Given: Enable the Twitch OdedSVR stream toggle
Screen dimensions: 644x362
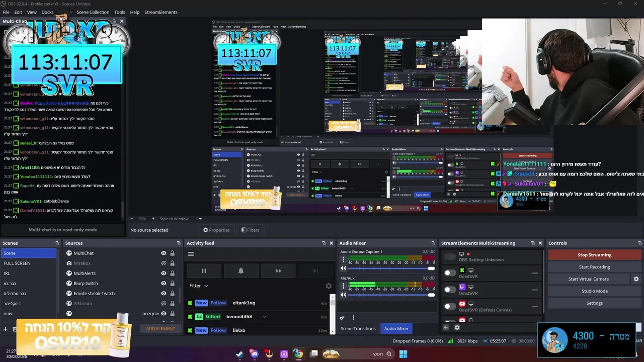Looking at the screenshot, I should point(450,290).
